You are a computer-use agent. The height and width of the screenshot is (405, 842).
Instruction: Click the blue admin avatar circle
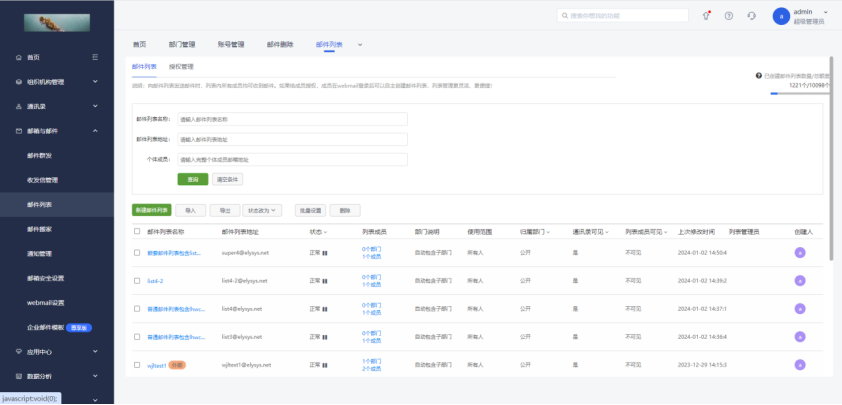[x=781, y=16]
